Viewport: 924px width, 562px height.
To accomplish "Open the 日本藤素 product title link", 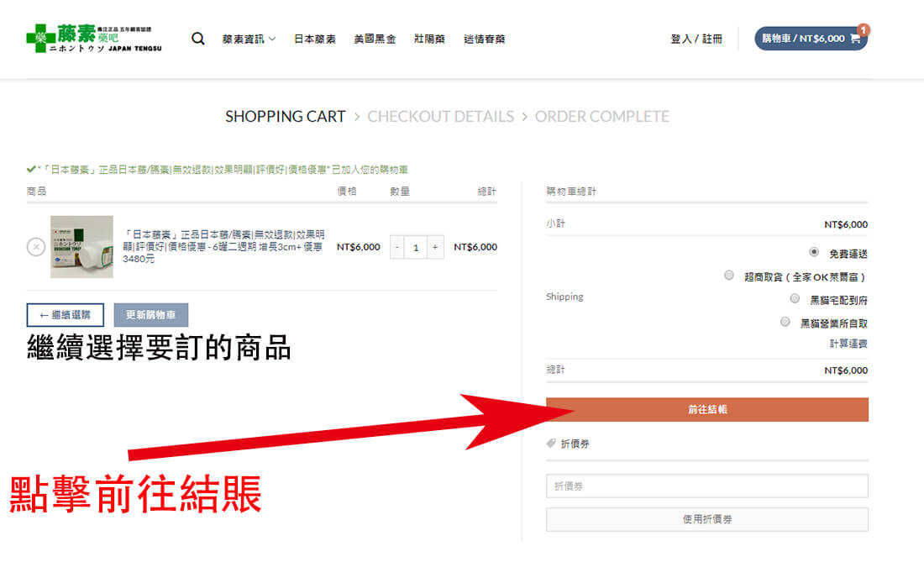I will [223, 247].
